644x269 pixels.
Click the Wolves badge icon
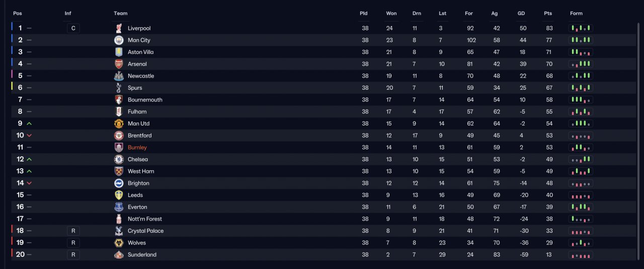tap(119, 243)
